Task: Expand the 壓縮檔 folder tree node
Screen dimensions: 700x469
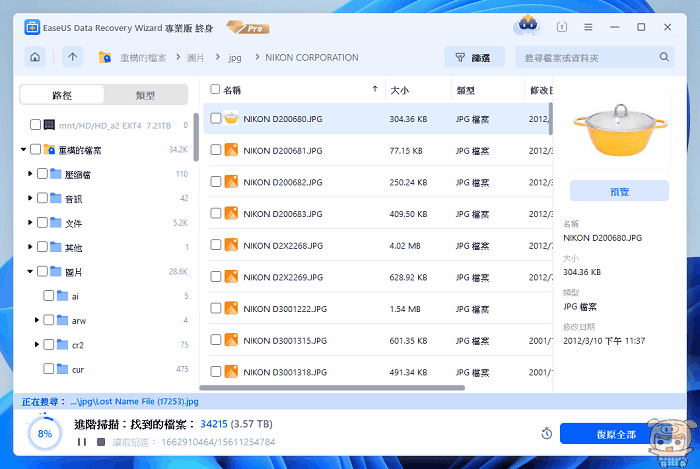Action: [30, 173]
